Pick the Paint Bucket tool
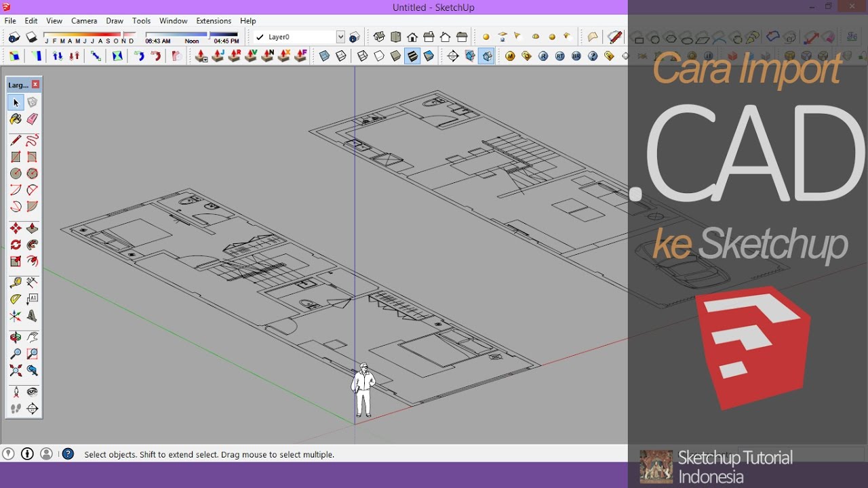This screenshot has width=868, height=488. [x=16, y=119]
